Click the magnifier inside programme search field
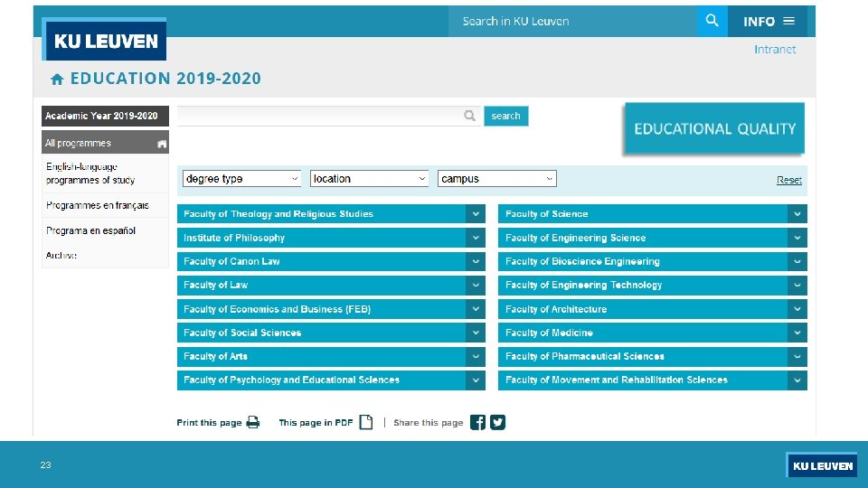Image resolution: width=868 pixels, height=488 pixels. (x=469, y=116)
